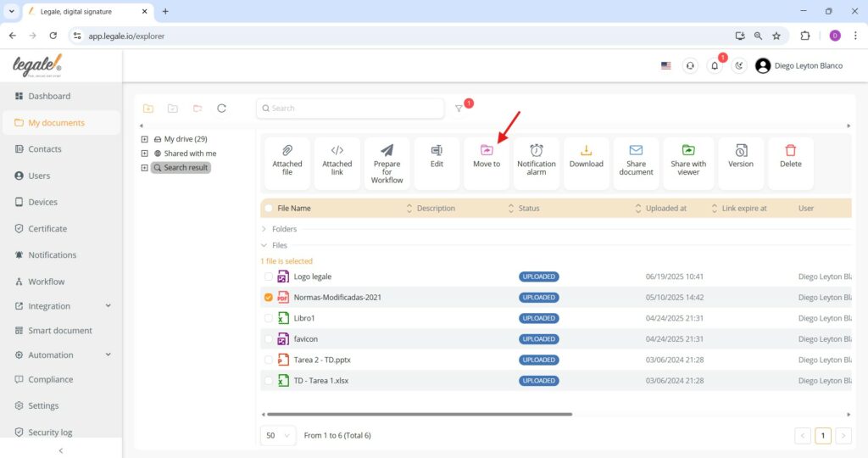Viewport: 868px width, 458px height.
Task: Open the Attached link action
Action: pyautogui.click(x=337, y=162)
